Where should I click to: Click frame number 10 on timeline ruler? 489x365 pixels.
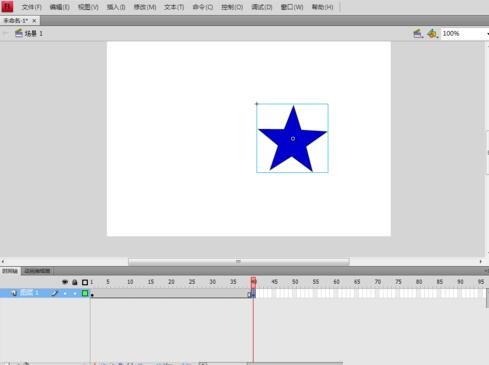pyautogui.click(x=130, y=282)
